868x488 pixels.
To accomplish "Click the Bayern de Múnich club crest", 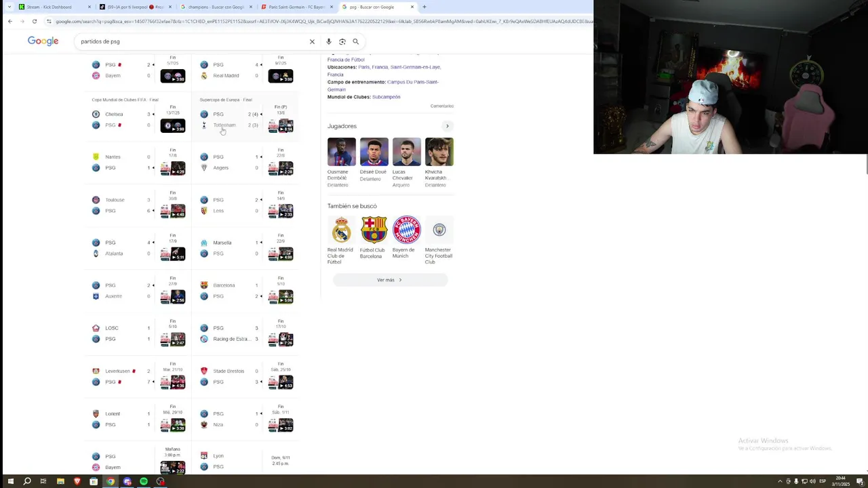I will pos(406,230).
